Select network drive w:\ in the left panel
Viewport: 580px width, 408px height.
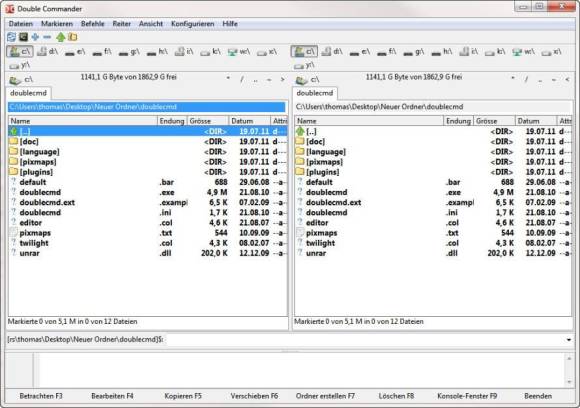click(239, 52)
